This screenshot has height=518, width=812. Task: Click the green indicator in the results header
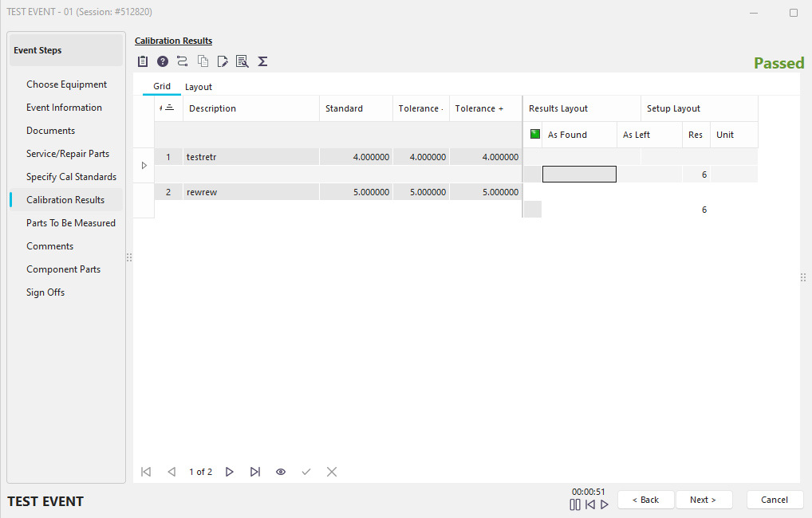[x=535, y=135]
